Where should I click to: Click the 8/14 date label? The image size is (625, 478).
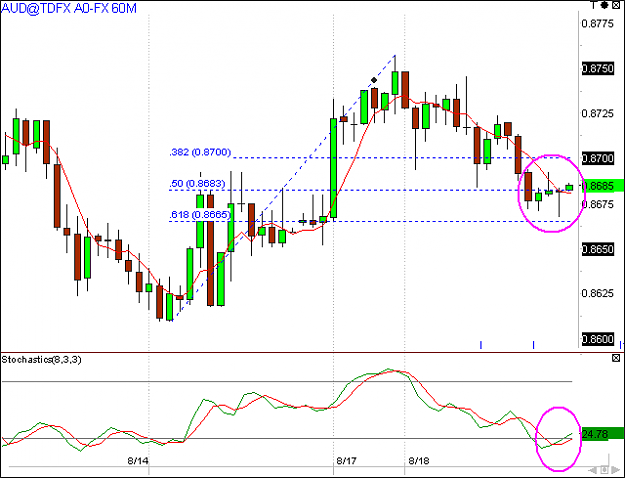coord(138,461)
